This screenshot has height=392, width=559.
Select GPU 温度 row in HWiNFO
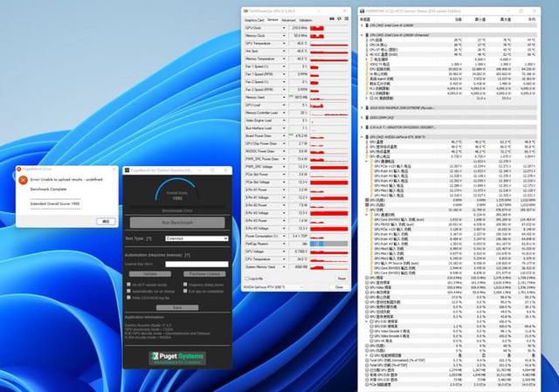pyautogui.click(x=451, y=141)
